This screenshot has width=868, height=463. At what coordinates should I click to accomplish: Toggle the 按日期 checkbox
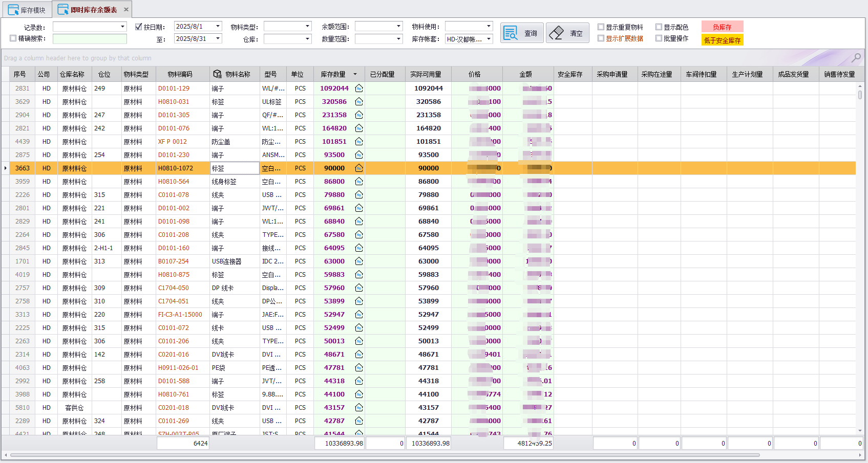(138, 27)
